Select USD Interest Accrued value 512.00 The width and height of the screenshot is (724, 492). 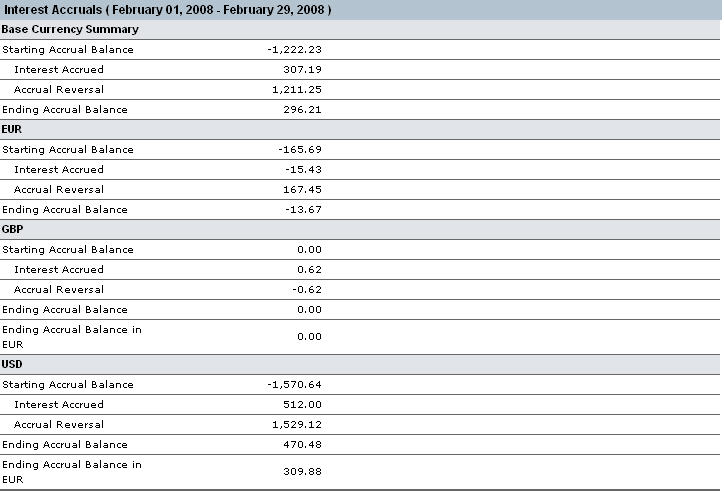[302, 404]
